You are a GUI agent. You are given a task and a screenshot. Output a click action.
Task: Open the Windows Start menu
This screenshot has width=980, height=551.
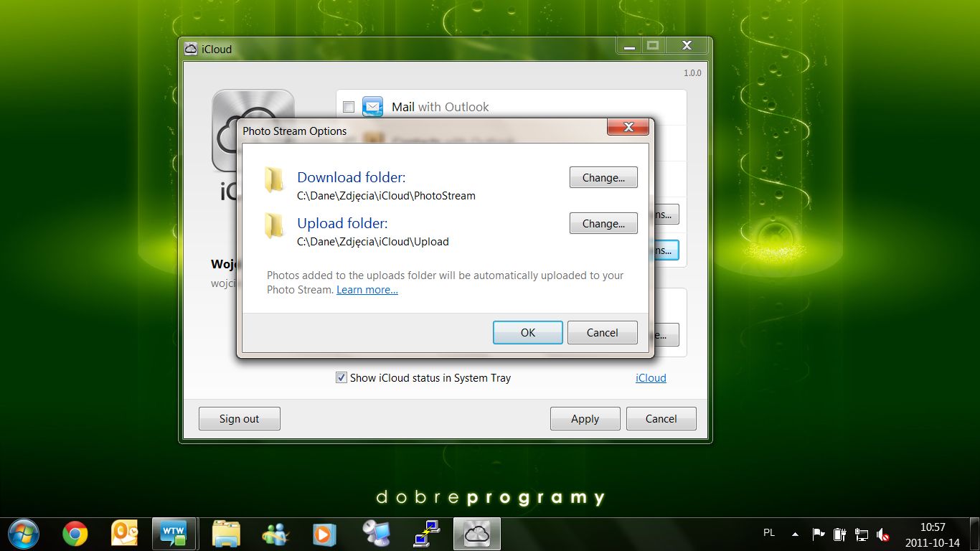24,534
